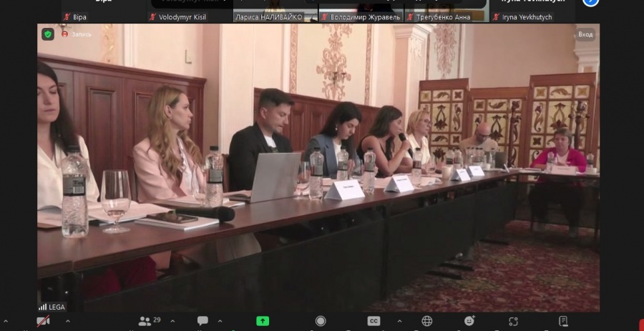Expand participants options chevron
Image resolution: width=644 pixels, height=331 pixels.
pos(172,321)
